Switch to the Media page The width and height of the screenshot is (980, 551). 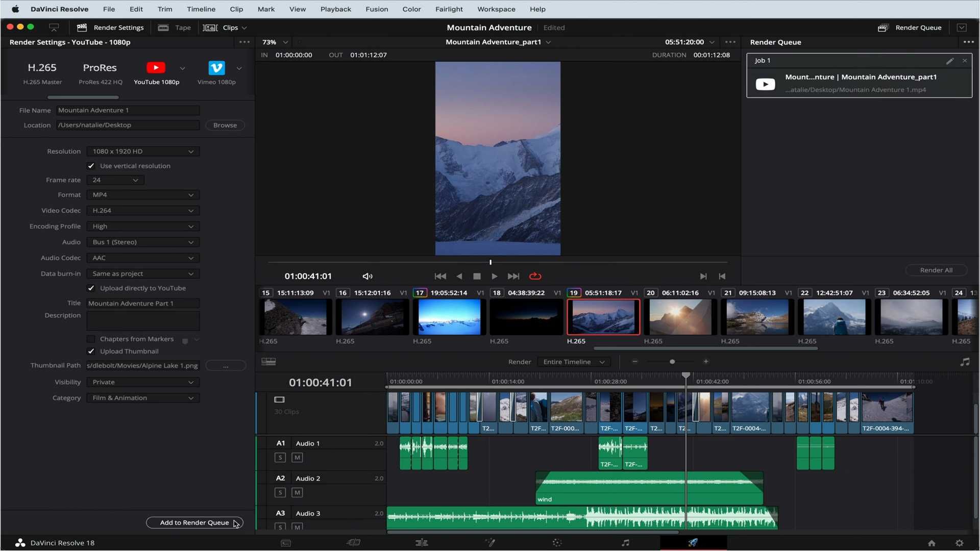click(286, 542)
